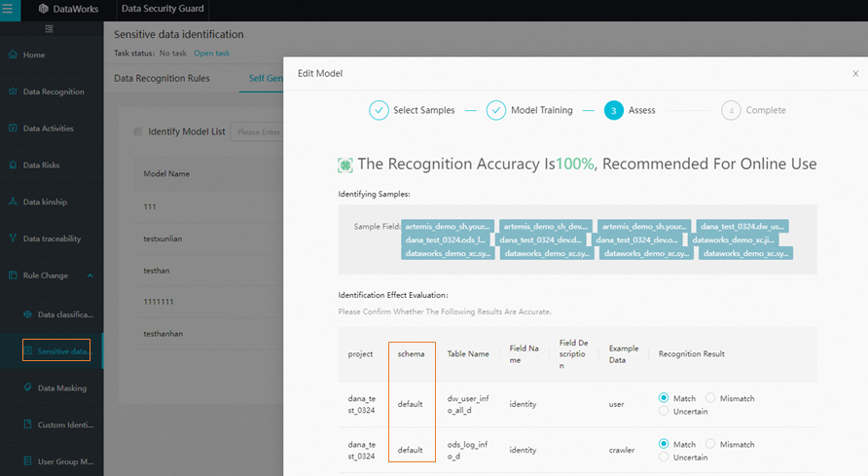868x476 pixels.
Task: Click the Select Samples checkmark step icon
Action: tap(379, 110)
